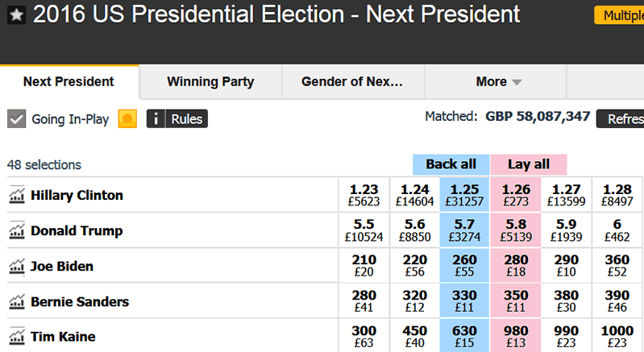Screen dimensions: 644x352
Task: Click the Back all header
Action: point(451,164)
